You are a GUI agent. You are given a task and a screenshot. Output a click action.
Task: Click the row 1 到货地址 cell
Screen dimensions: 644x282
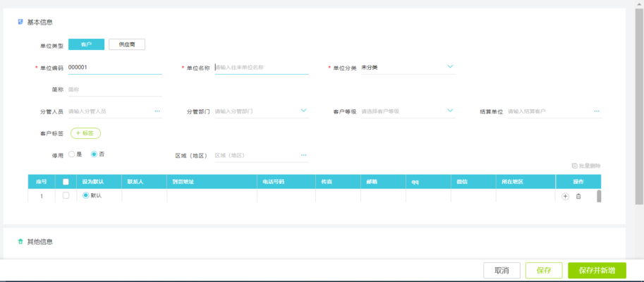[x=212, y=196]
